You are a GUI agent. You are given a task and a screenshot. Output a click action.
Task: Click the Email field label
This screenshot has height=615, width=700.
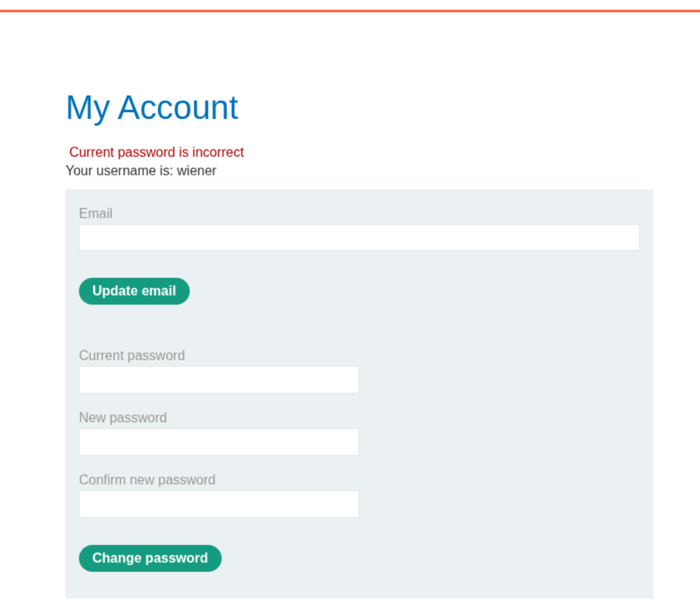tap(95, 213)
